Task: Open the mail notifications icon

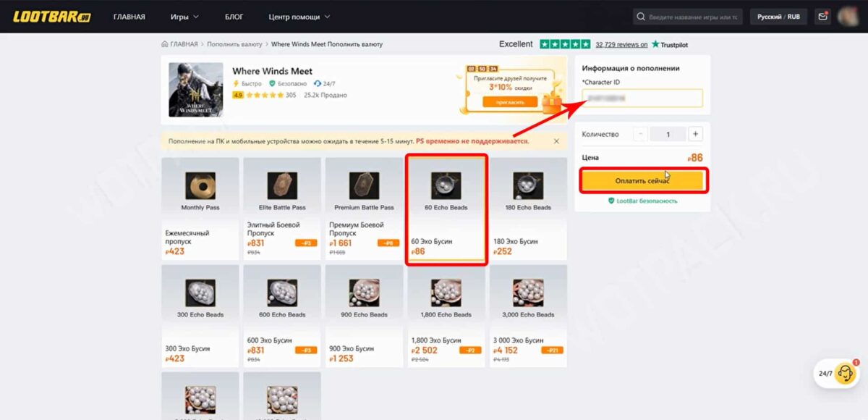Action: tap(822, 17)
